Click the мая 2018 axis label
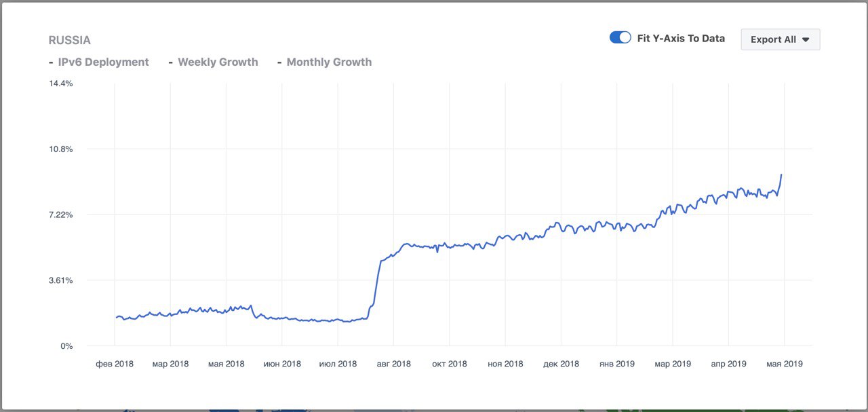Image resolution: width=868 pixels, height=412 pixels. coord(226,364)
